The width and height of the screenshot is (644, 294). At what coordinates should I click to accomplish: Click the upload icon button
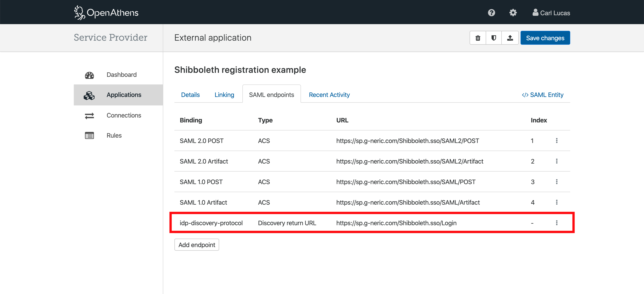pos(510,38)
